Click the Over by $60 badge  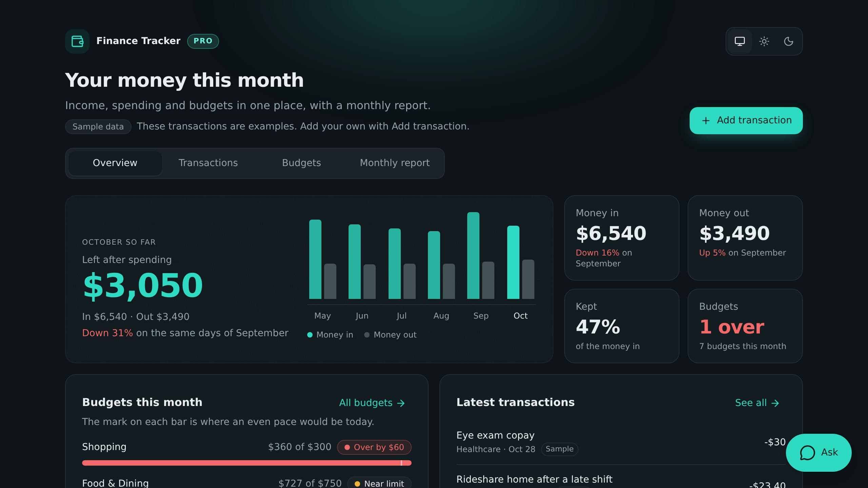[374, 447]
